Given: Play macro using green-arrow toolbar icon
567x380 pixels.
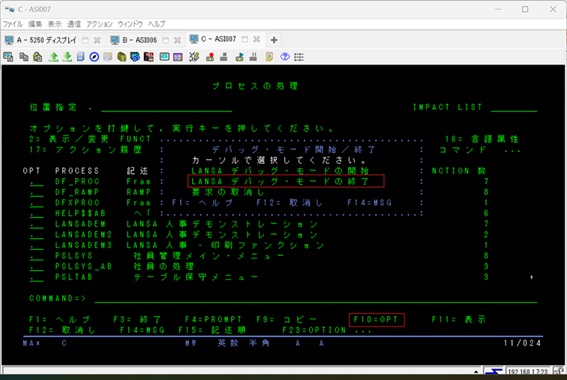Looking at the screenshot, I should coord(239,57).
